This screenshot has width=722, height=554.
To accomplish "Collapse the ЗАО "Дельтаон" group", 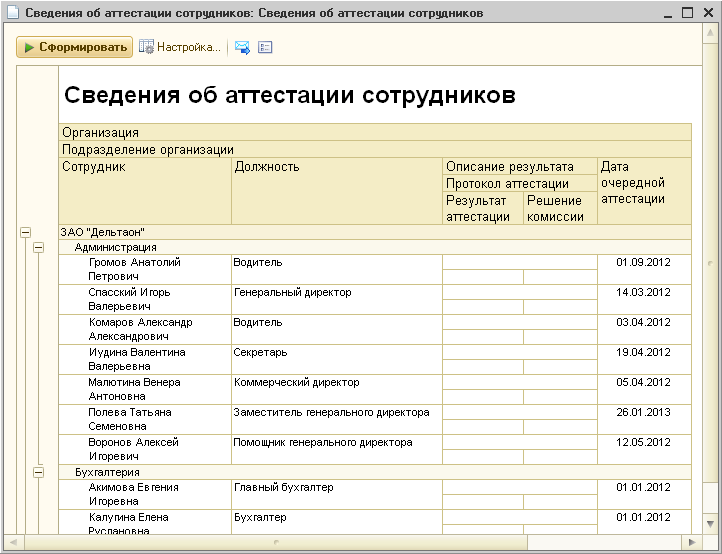I will pyautogui.click(x=25, y=232).
